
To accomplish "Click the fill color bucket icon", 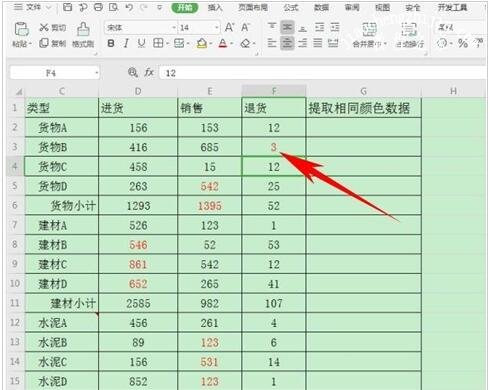I will coord(202,43).
